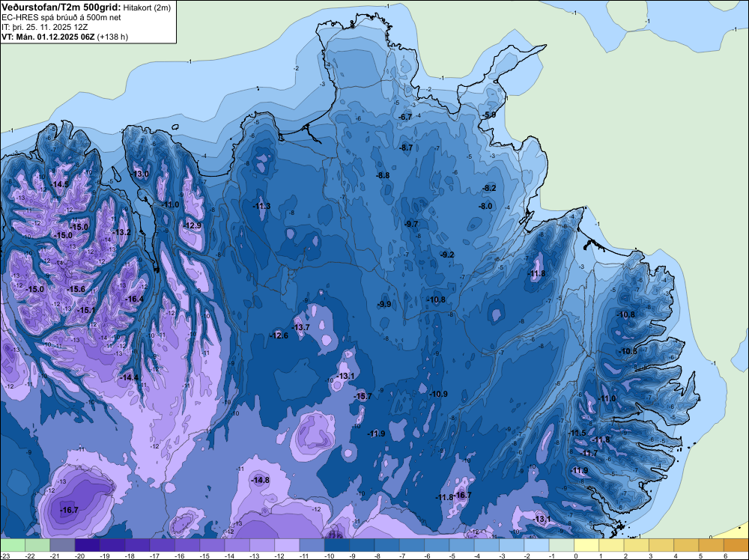Click the -8.0 temperature label
749x560 pixels.
tap(486, 206)
